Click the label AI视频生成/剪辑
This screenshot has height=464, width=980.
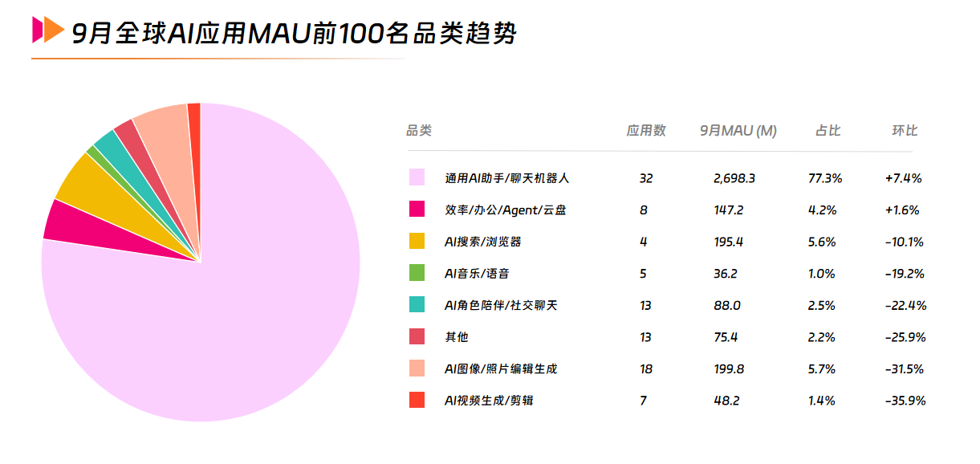[x=489, y=400]
